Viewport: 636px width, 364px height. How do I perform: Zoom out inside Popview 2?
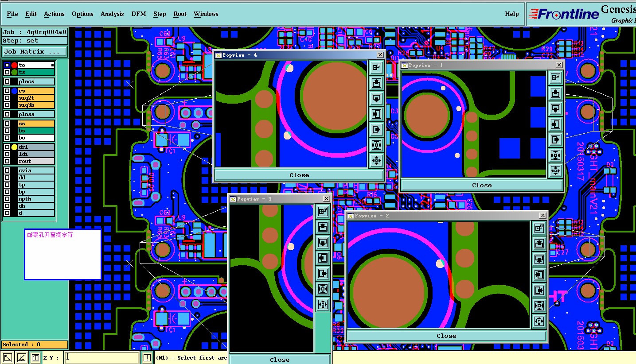click(539, 321)
